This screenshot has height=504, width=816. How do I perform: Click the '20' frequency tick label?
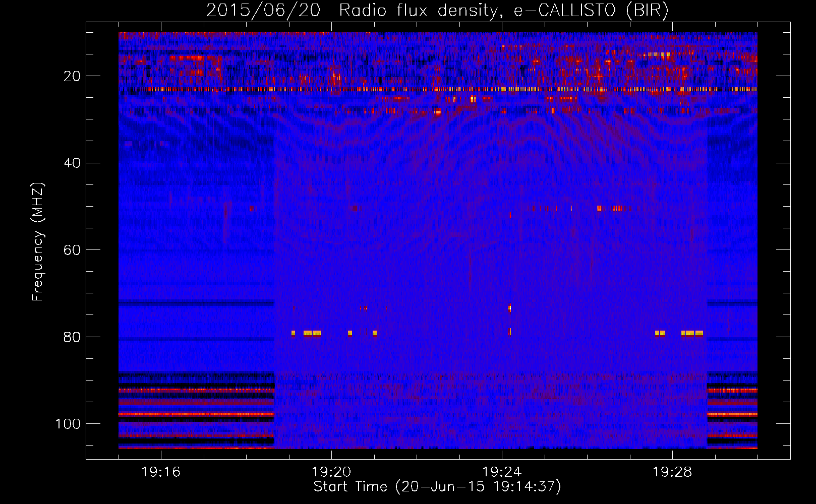(73, 76)
